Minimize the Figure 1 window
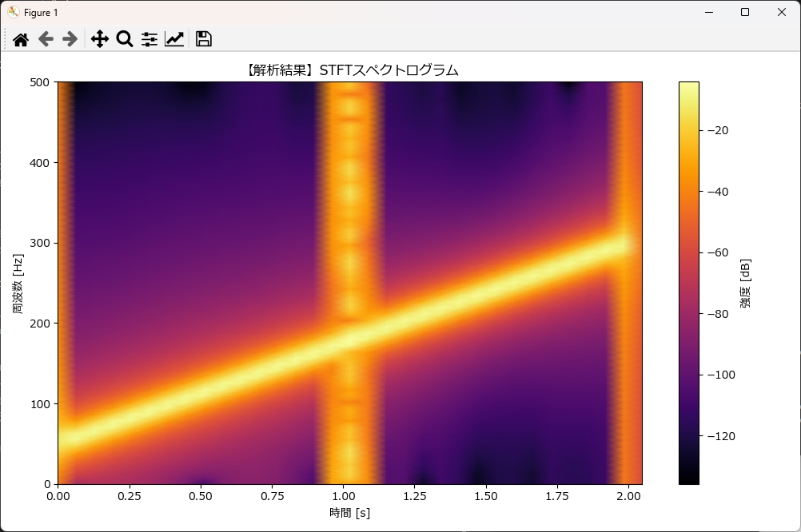The height and width of the screenshot is (532, 801). (707, 12)
